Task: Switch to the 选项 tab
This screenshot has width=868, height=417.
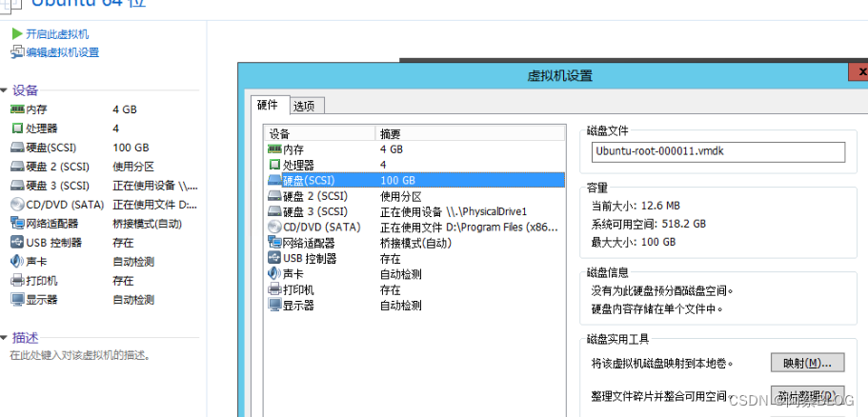Action: coord(307,107)
